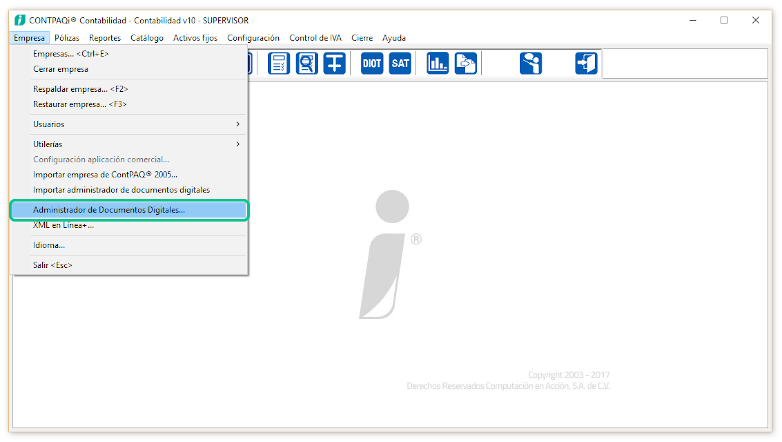Click the SAT toolbar icon
This screenshot has height=442, width=782.
click(401, 63)
